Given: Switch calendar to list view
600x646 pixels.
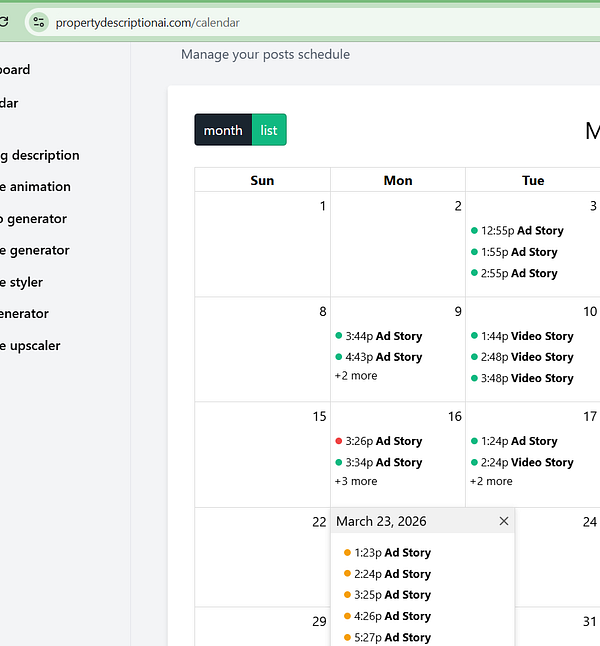Looking at the screenshot, I should tap(269, 130).
